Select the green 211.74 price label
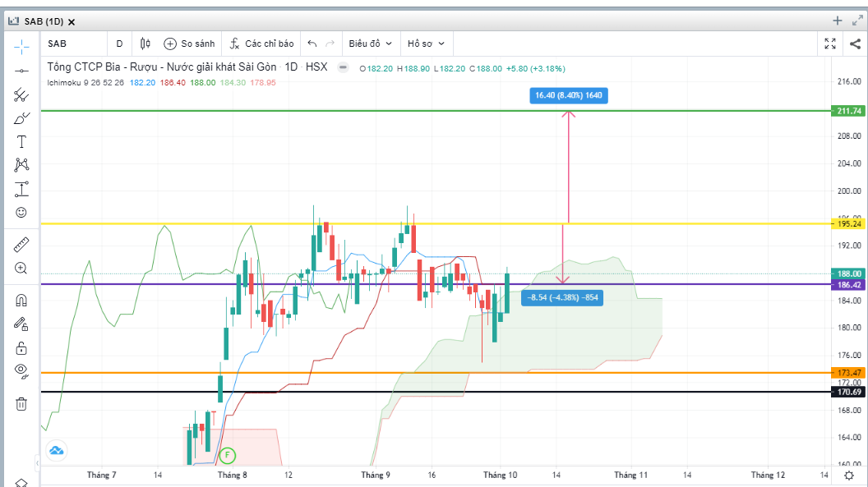The width and height of the screenshot is (868, 487). click(x=848, y=111)
